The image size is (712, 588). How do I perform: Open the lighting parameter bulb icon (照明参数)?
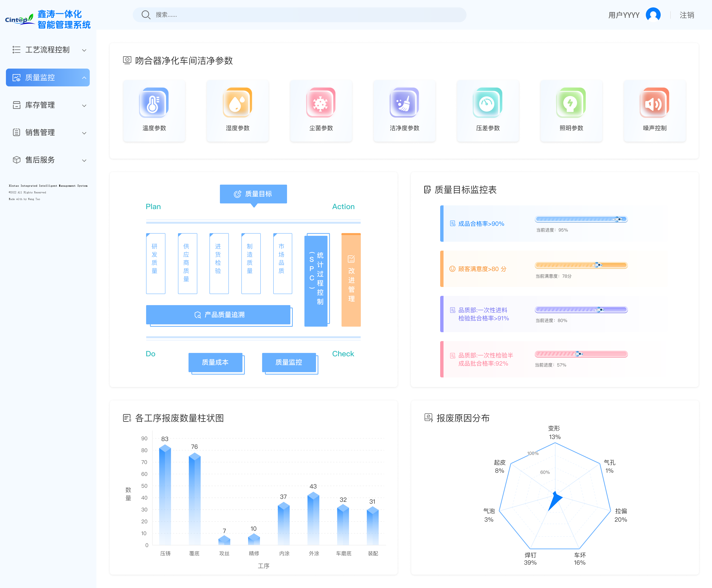pos(571,103)
